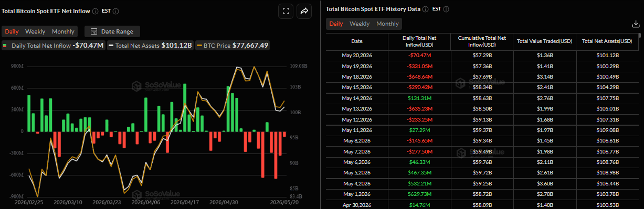Click $59.76B cumulative inflow cell
This screenshot has height=209, width=644.
tap(482, 162)
